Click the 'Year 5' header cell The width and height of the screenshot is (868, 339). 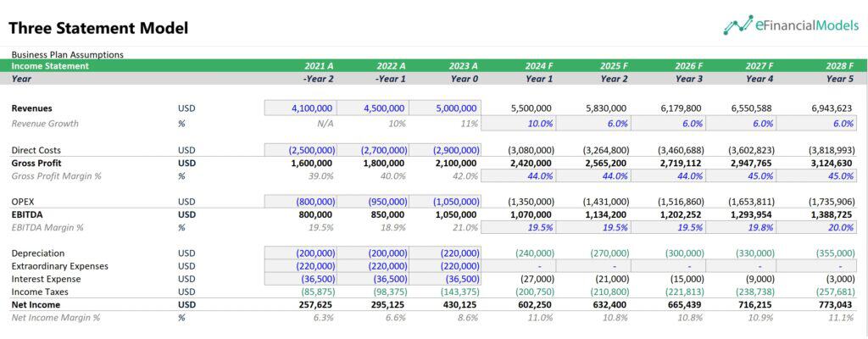tap(840, 79)
